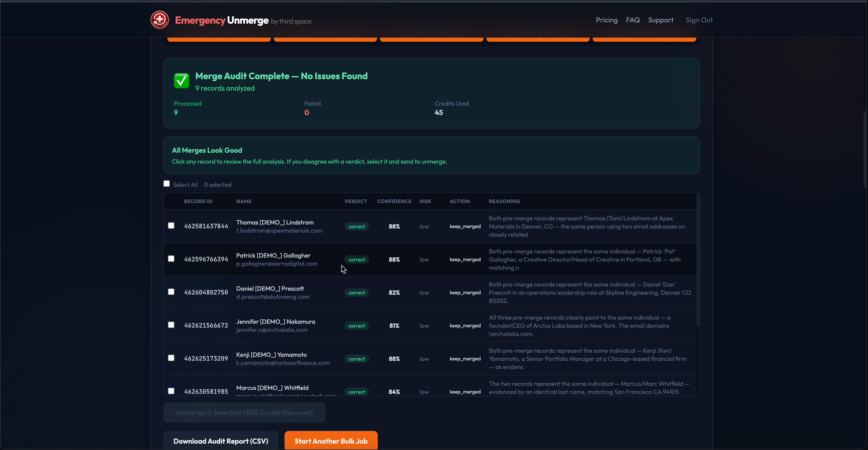
Task: Click keep_merged action in Nakamura row
Action: coord(465,325)
